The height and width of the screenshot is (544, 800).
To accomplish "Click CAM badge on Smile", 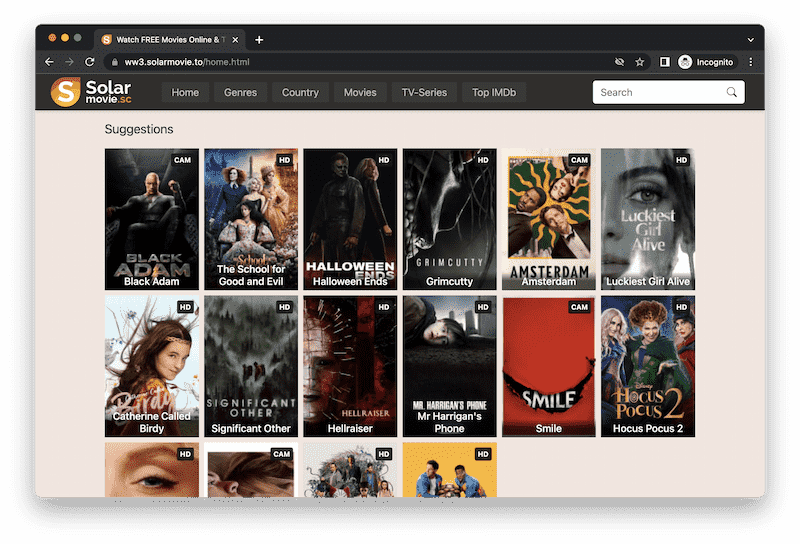I will click(579, 307).
